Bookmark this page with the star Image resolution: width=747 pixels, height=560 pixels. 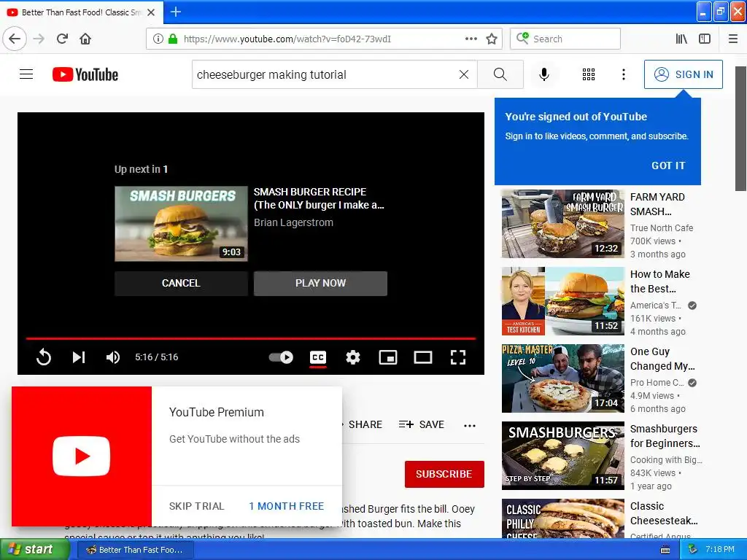pyautogui.click(x=492, y=39)
